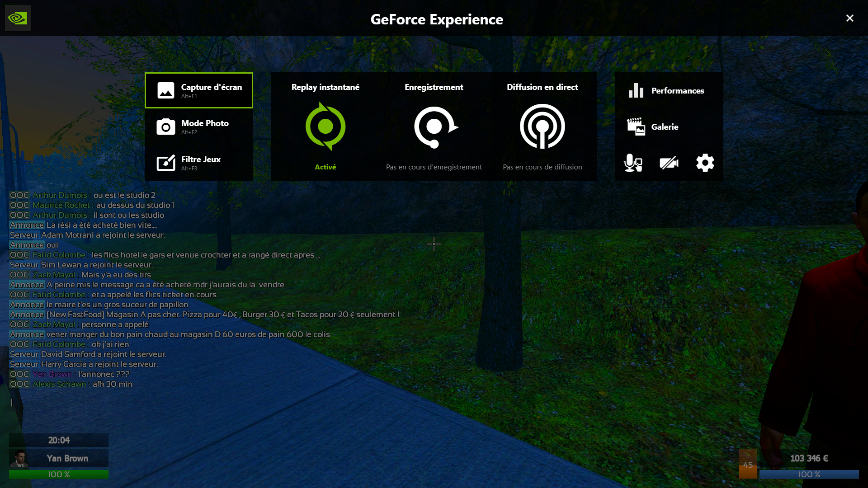Open Capture d'écran screenshot option
This screenshot has height=488, width=868.
(199, 90)
